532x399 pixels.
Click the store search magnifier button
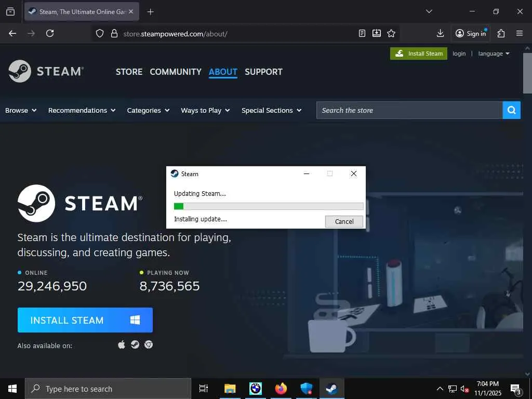click(x=511, y=110)
